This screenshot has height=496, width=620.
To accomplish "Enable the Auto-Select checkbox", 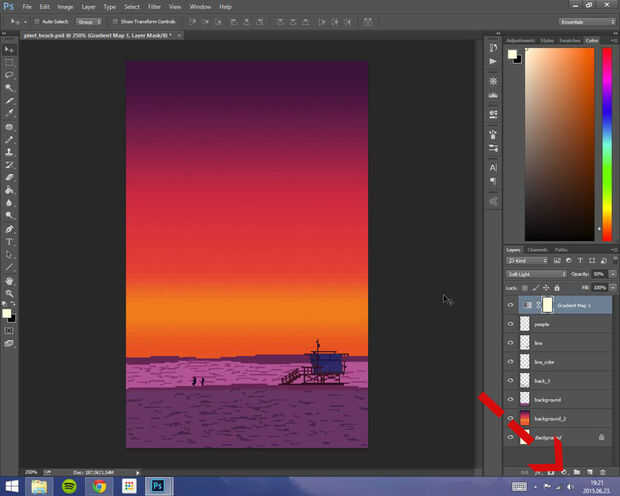I will point(36,21).
